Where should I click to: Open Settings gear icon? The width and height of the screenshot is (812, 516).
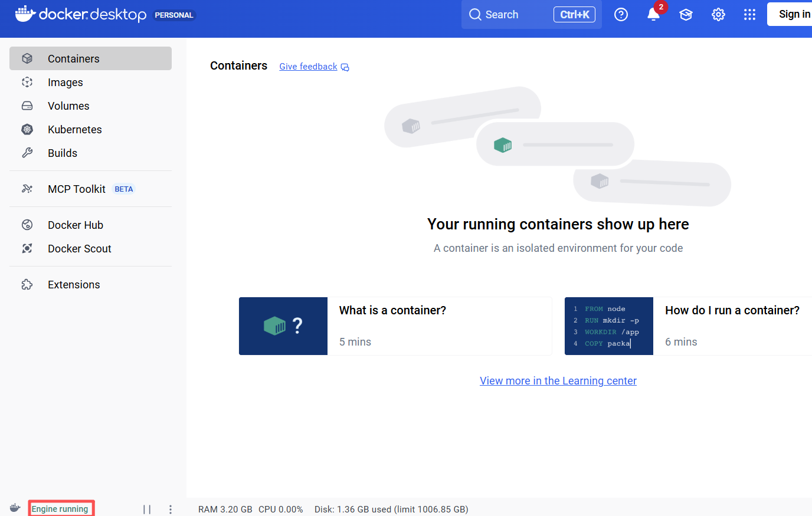point(718,14)
